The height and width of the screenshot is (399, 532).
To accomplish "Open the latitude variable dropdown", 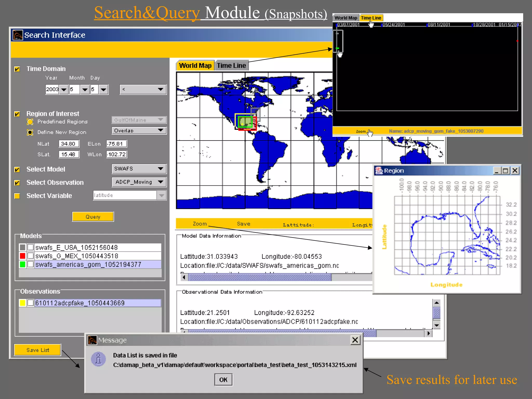I will [x=162, y=195].
